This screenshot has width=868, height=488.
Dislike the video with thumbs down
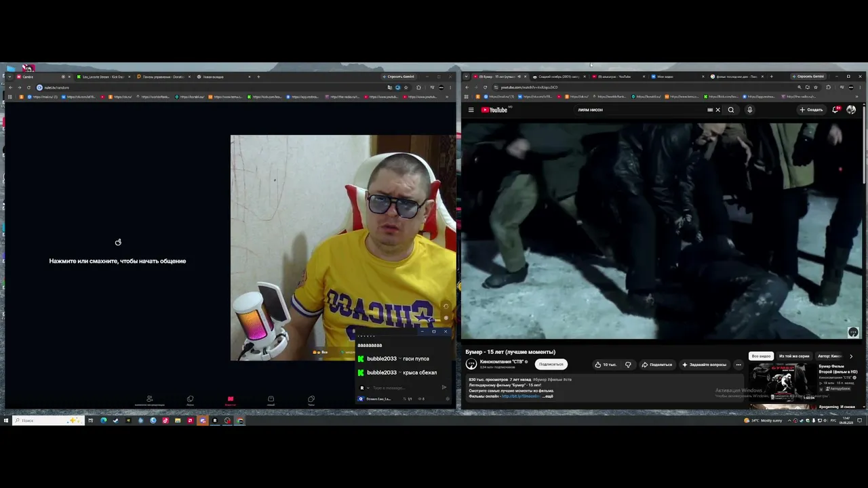tap(628, 365)
